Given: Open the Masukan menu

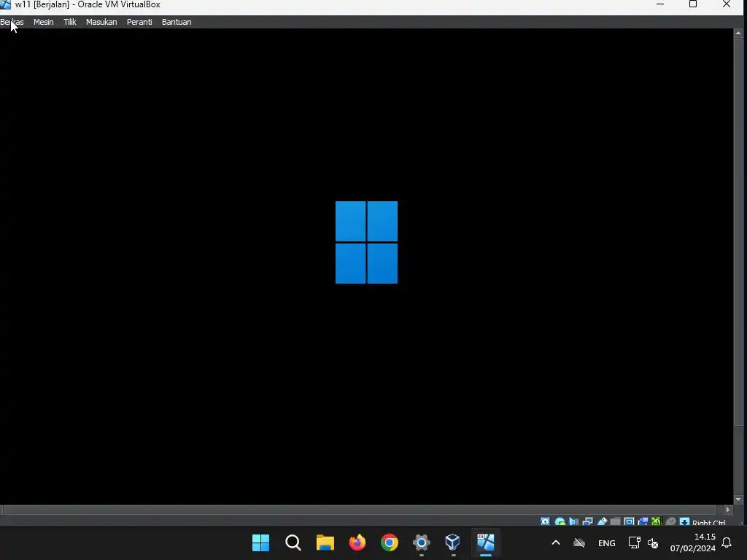Looking at the screenshot, I should (101, 22).
